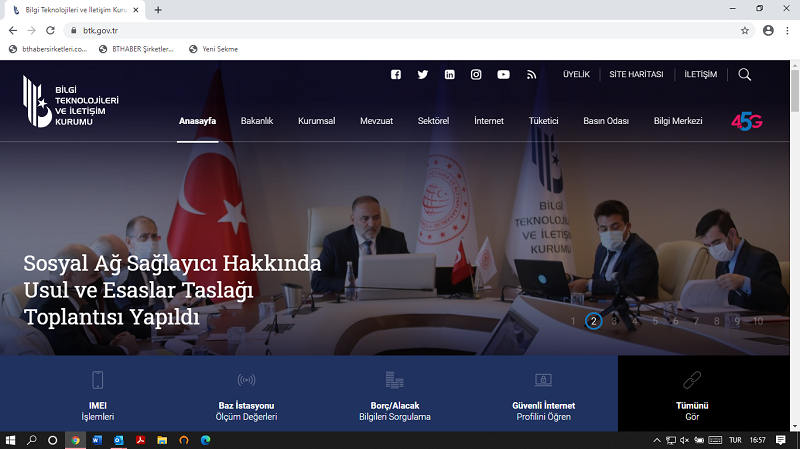Open IMEI İşlemleri phone icon
Image resolution: width=800 pixels, height=449 pixels.
(97, 380)
